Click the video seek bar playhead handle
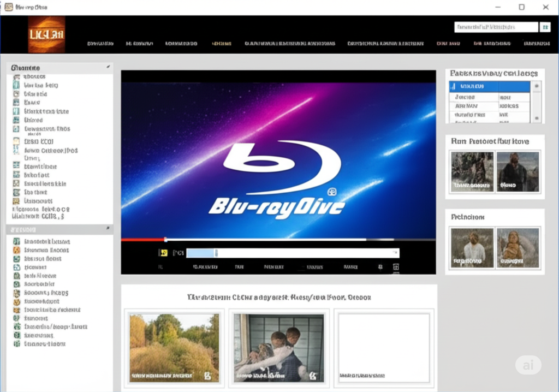Image resolution: width=559 pixels, height=392 pixels. pyautogui.click(x=165, y=240)
